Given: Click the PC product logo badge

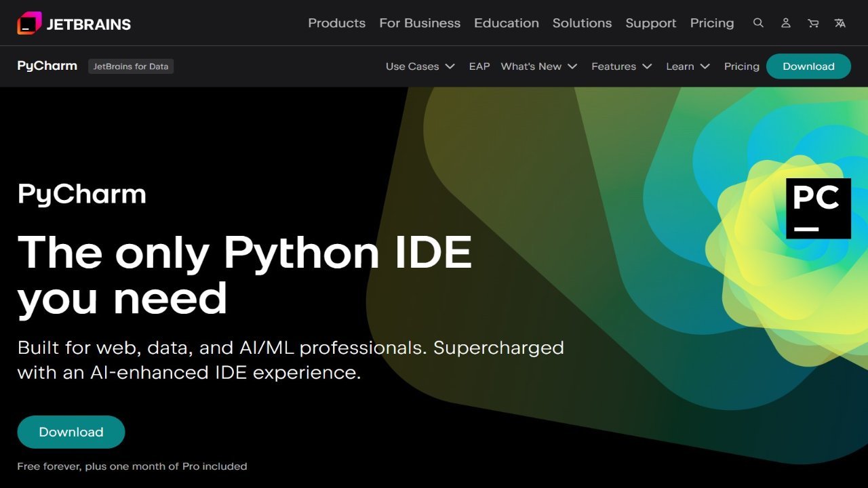Looking at the screenshot, I should click(x=818, y=209).
